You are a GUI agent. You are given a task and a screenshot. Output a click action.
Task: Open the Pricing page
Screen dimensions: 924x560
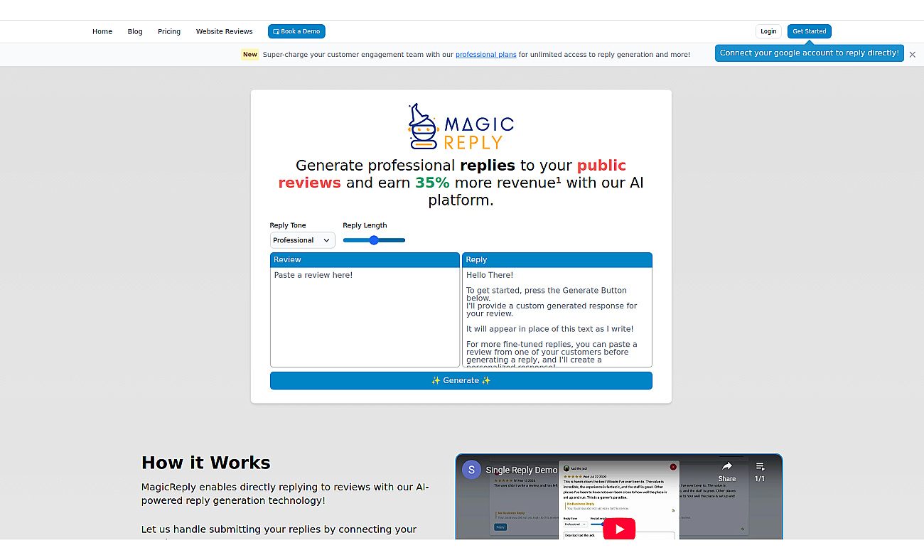pos(169,31)
